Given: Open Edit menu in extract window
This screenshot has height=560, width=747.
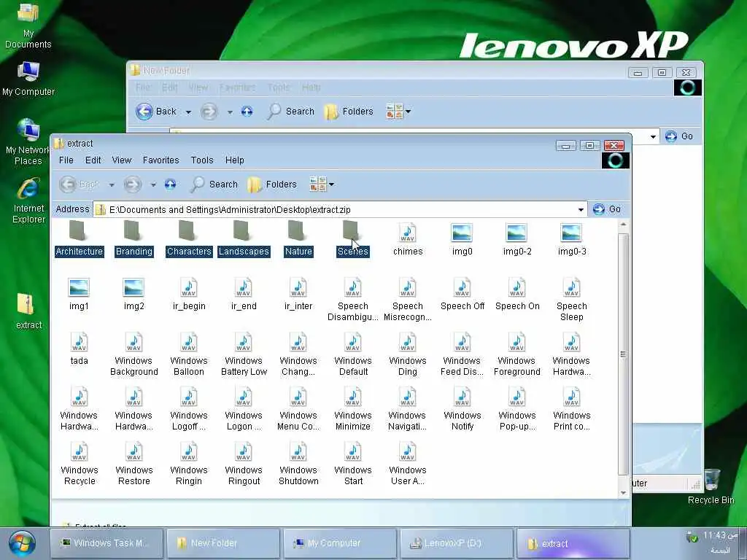Looking at the screenshot, I should (93, 160).
